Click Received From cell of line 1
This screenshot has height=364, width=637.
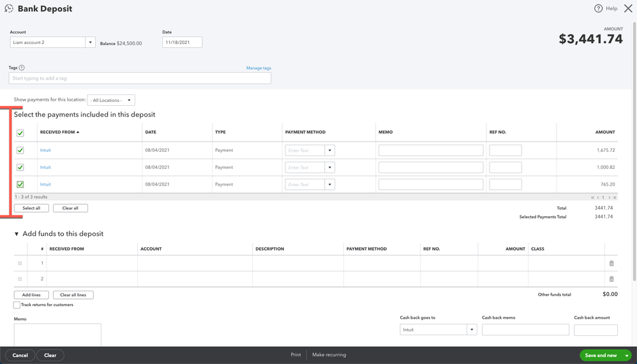click(92, 263)
